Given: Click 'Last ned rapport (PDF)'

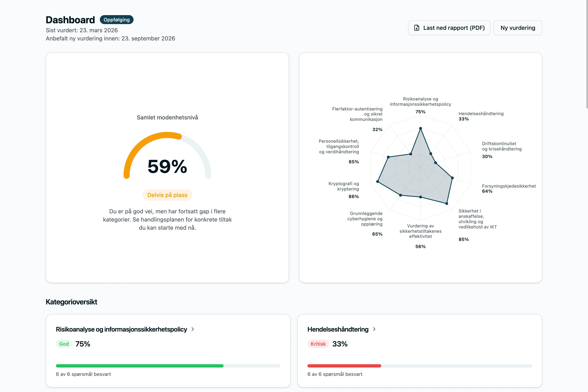Looking at the screenshot, I should [449, 28].
